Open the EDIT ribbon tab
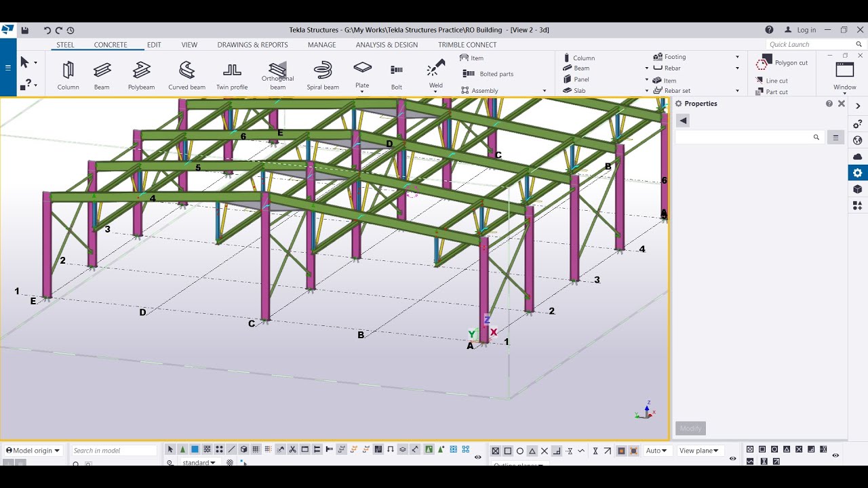Screen dimensions: 868x488 [x=154, y=45]
